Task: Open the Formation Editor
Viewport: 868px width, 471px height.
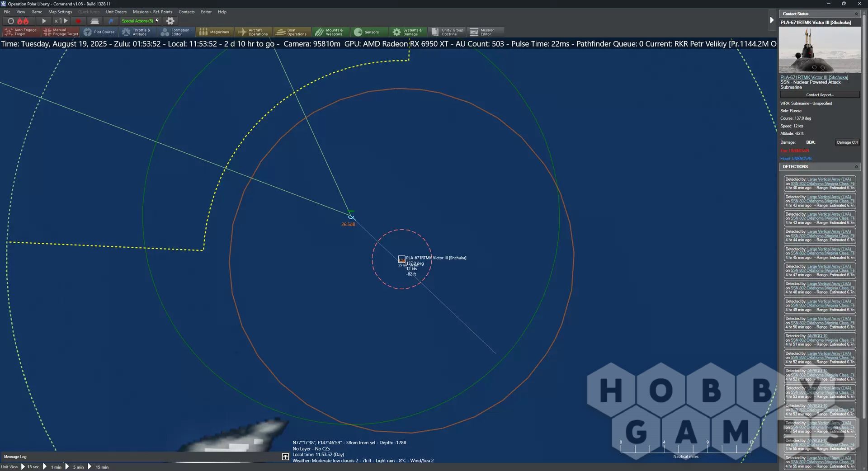Action: tap(176, 32)
